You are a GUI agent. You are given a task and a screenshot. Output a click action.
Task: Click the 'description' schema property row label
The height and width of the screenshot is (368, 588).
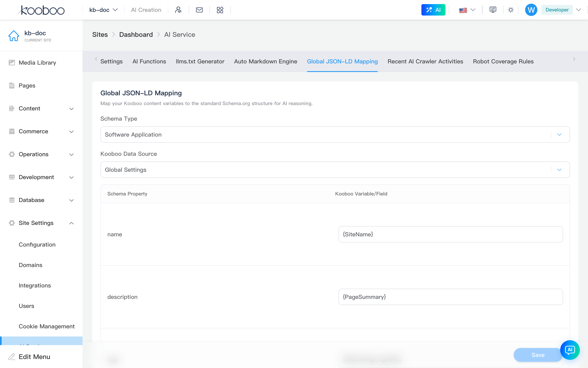[122, 297]
